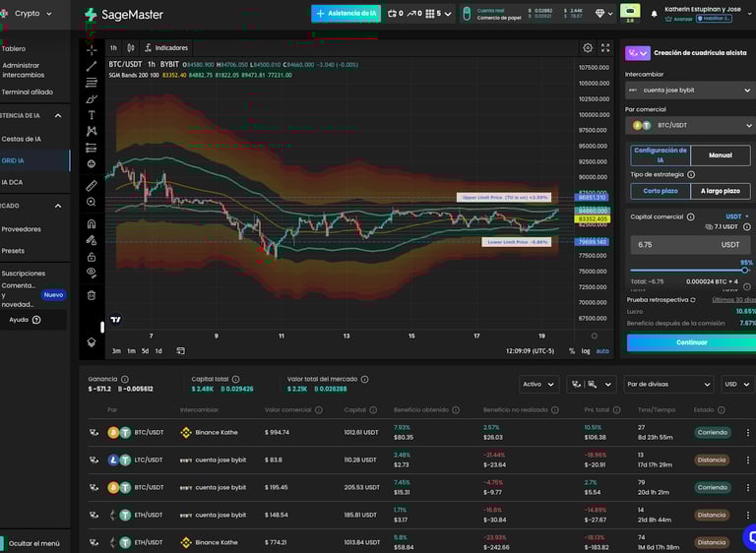Expand the bots counter dropdown chevron
756x553 pixels.
pos(449,14)
